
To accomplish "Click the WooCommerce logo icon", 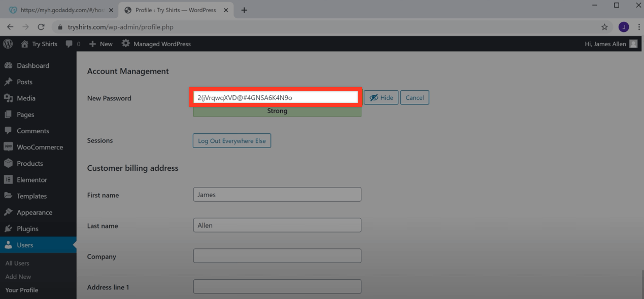I will click(8, 147).
